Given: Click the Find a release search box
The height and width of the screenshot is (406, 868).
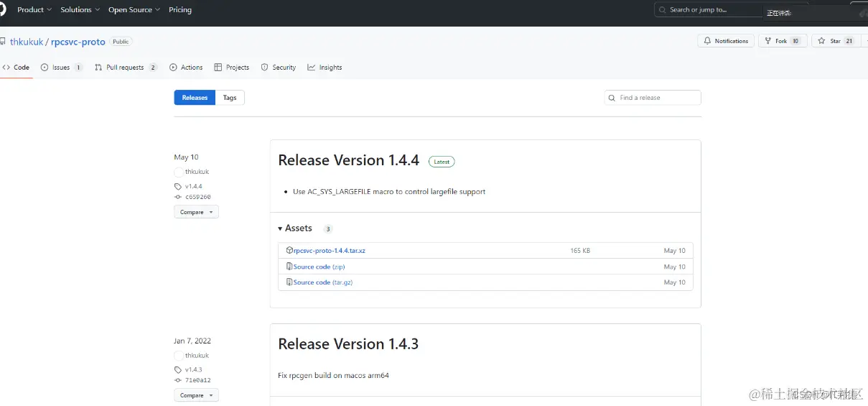Looking at the screenshot, I should (653, 98).
